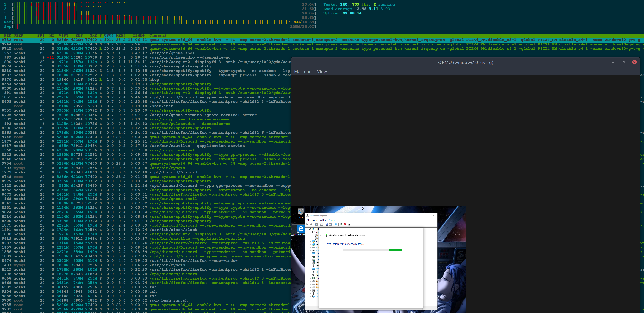
Task: Click the red X uninstall device toolbar icon
Action: coord(345,224)
